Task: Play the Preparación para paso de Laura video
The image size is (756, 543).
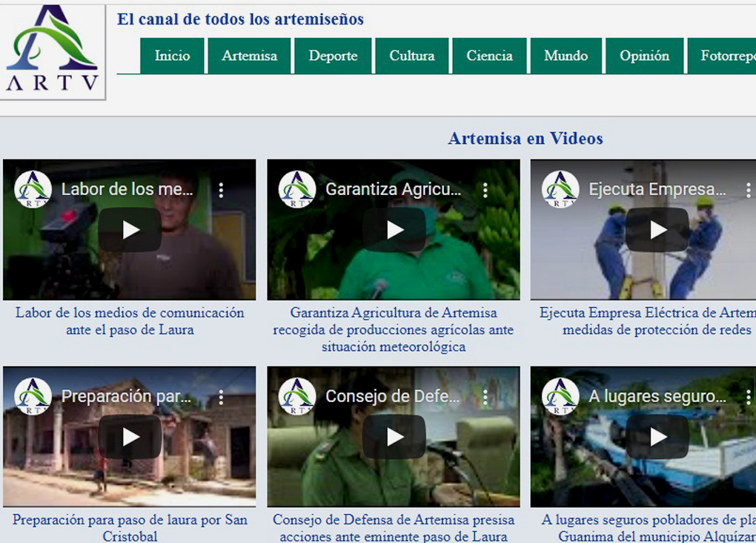Action: point(130,437)
